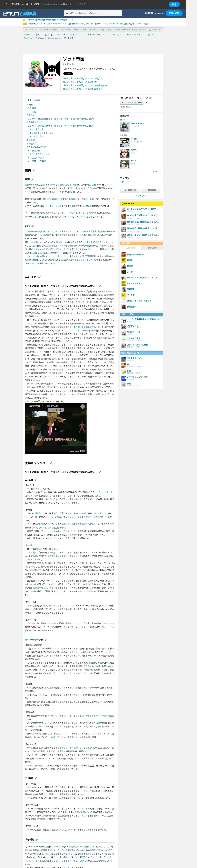Screen dimensions: 197x868
Task: Click pencil edit icon beside 概要 heading
Action: 34,171
